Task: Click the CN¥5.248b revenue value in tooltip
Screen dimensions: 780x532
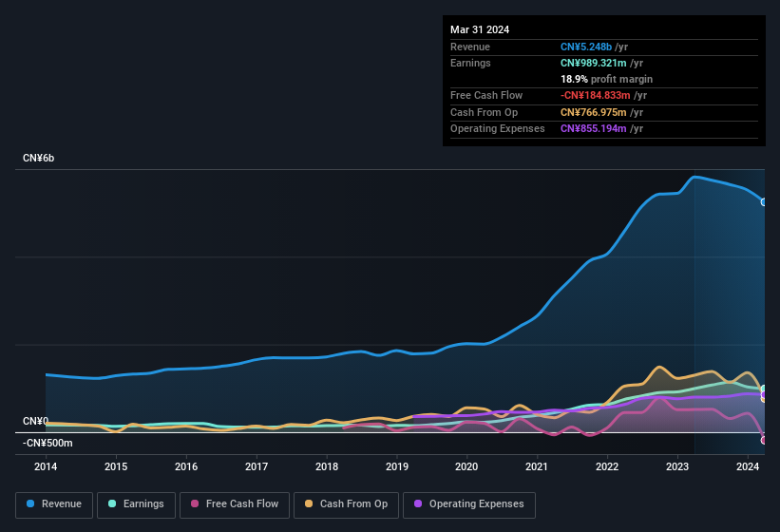Action: click(x=586, y=47)
